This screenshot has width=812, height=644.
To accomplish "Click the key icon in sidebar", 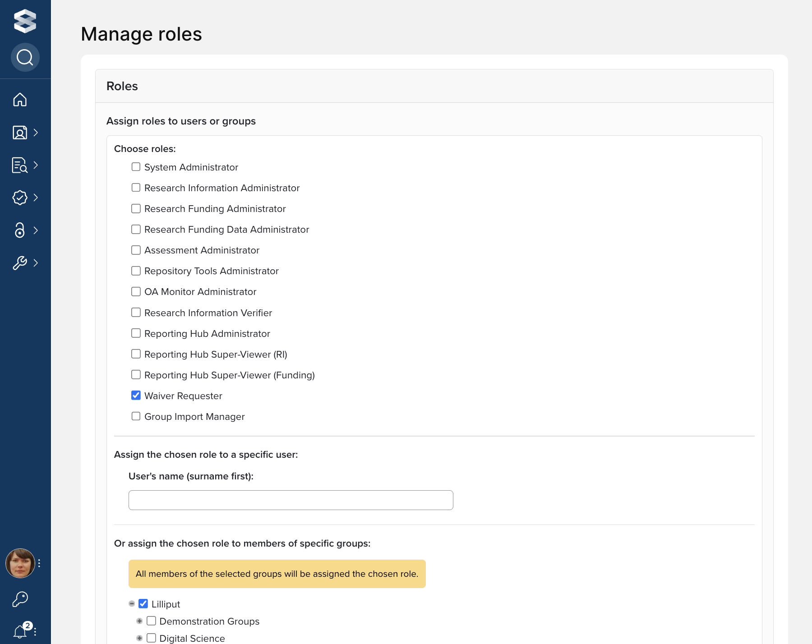I will [20, 599].
